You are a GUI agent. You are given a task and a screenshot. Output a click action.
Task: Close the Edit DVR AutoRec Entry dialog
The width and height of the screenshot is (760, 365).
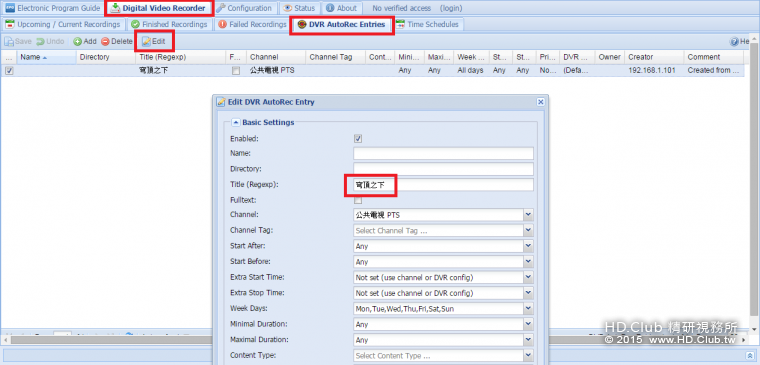(540, 102)
